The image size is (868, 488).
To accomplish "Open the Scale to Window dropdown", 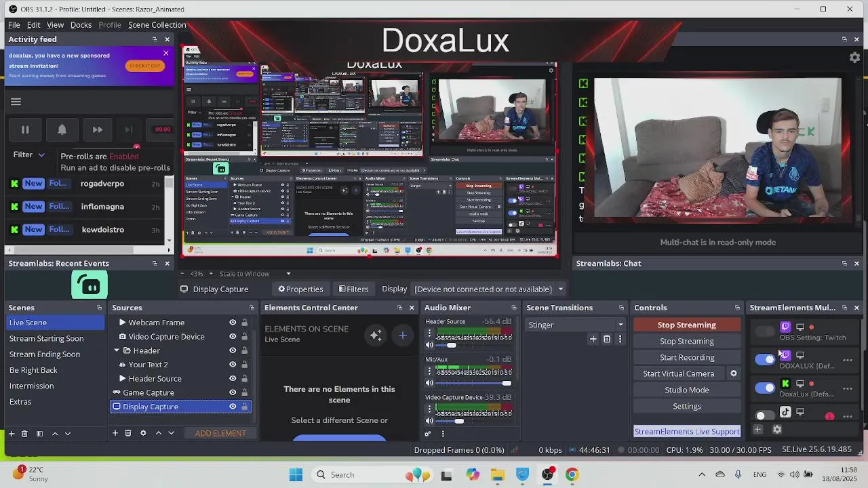I will [254, 274].
